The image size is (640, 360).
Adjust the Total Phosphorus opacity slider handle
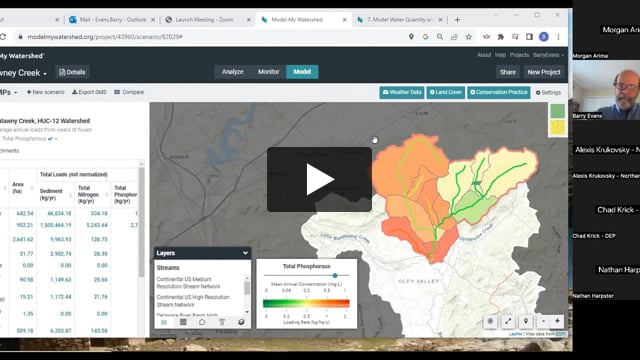click(x=335, y=276)
